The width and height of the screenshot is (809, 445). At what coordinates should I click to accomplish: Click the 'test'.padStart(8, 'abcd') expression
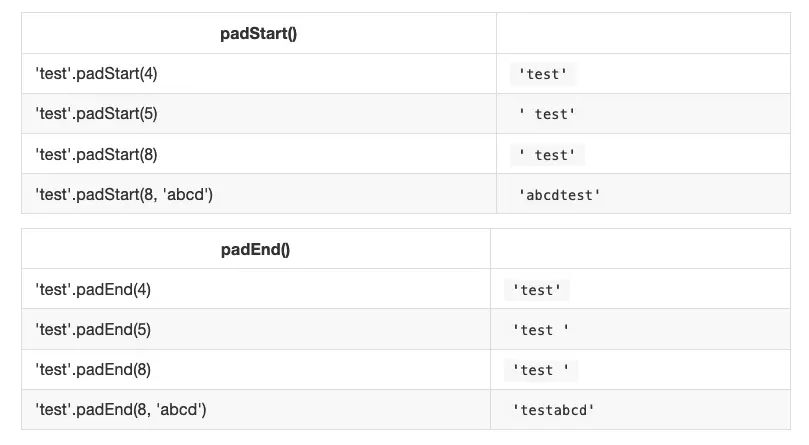coord(124,194)
